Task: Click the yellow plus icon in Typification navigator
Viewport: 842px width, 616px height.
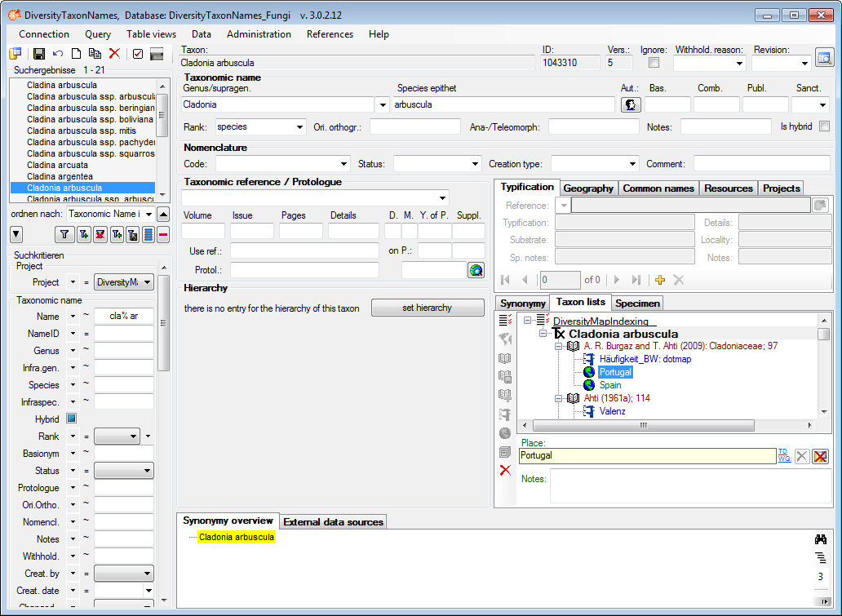Action: [660, 280]
